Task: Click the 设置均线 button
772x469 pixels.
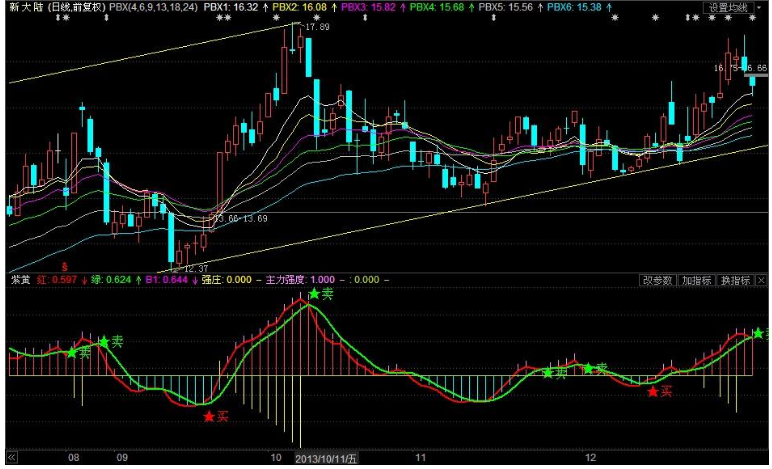Action: (x=727, y=7)
